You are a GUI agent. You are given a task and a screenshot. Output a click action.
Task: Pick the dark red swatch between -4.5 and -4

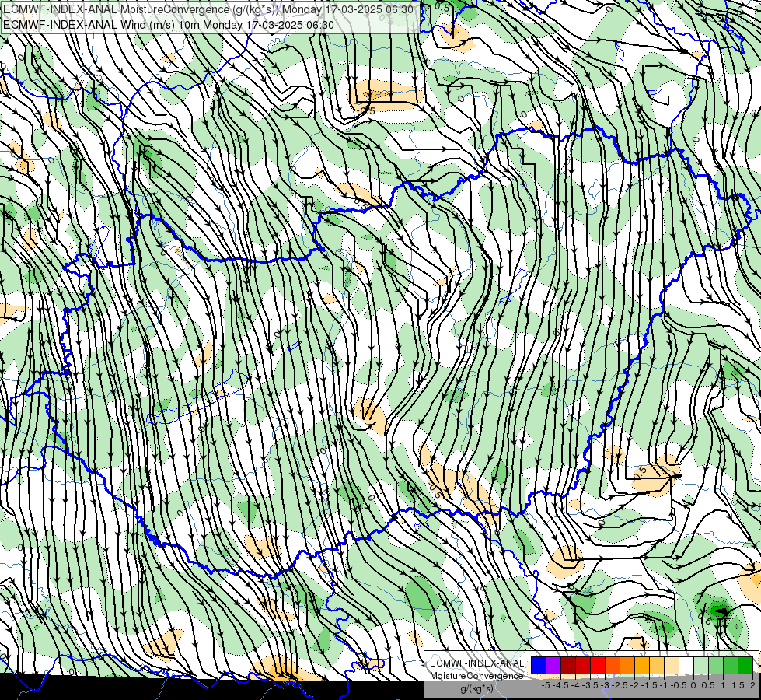click(x=568, y=666)
